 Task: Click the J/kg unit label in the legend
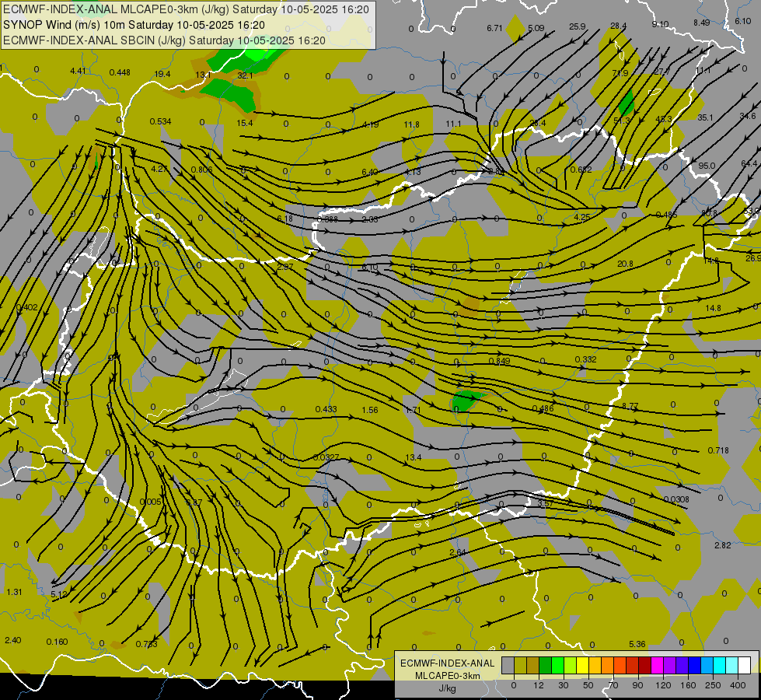447,688
